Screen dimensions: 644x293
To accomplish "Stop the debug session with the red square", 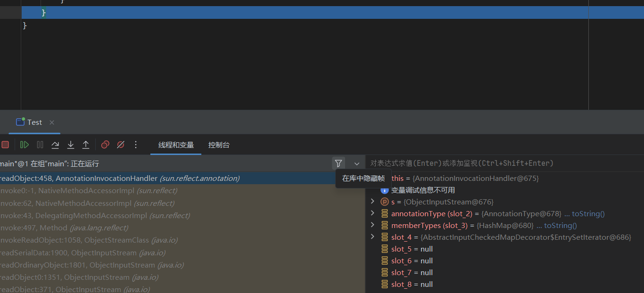I will click(5, 145).
